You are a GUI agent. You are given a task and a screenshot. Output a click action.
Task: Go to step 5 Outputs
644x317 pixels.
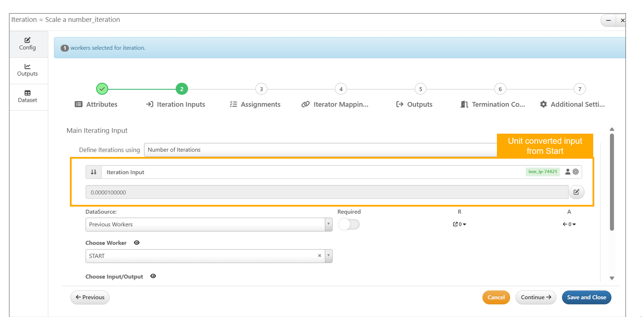420,89
